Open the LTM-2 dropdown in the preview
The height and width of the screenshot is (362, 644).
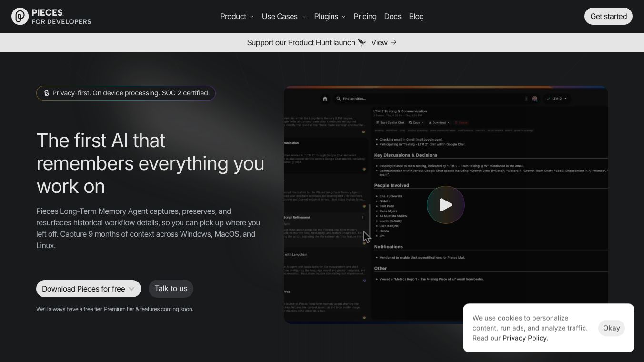[557, 99]
